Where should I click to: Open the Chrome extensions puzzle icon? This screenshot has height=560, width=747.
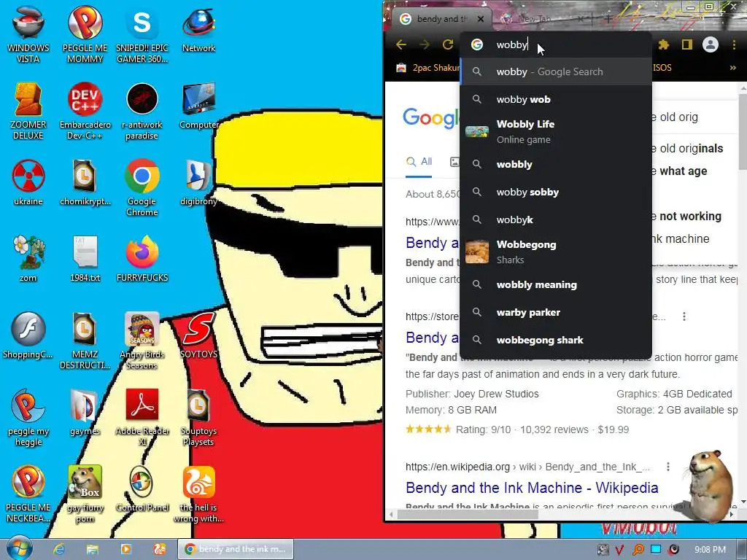tap(664, 44)
